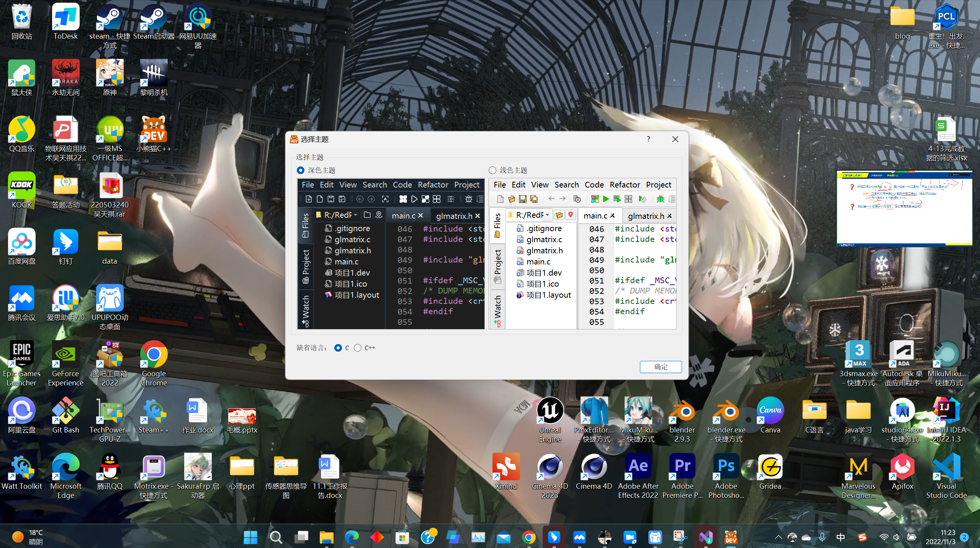Image resolution: width=980 pixels, height=548 pixels.
Task: Open Xmind desktop icon
Action: click(x=506, y=472)
